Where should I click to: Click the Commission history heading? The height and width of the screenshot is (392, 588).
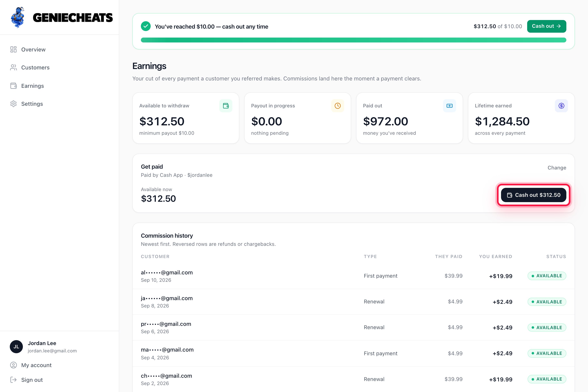pos(167,236)
